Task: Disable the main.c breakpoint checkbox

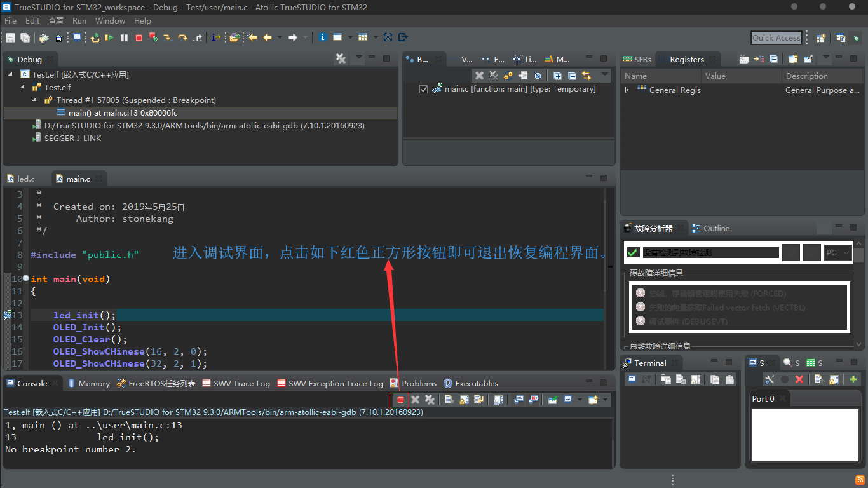Action: (x=423, y=89)
